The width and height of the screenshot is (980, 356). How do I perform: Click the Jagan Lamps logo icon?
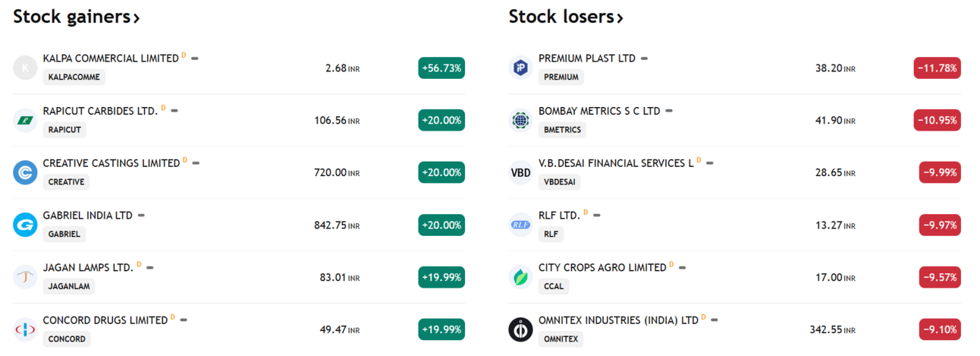coord(25,277)
